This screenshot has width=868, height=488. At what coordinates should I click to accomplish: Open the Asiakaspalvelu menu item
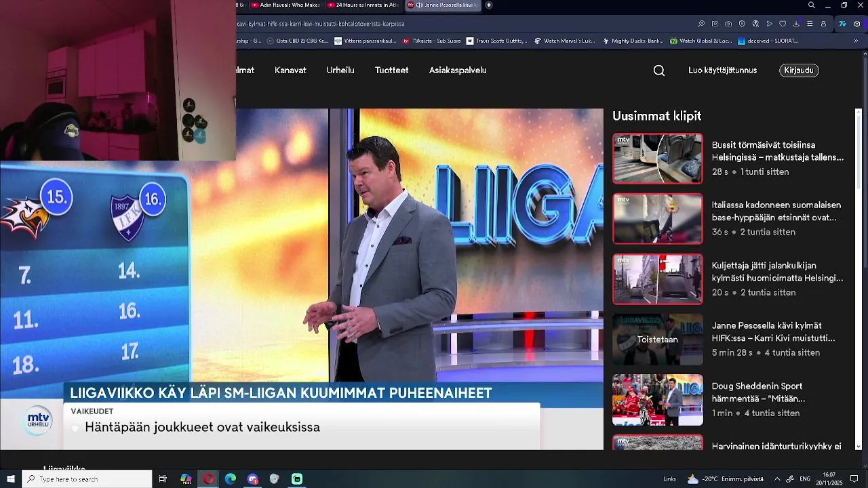pos(458,70)
